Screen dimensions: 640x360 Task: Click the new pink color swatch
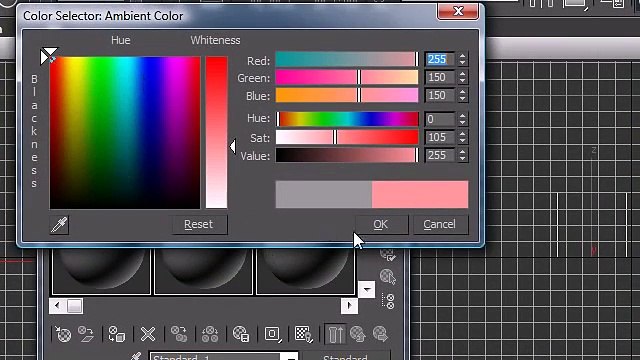420,194
